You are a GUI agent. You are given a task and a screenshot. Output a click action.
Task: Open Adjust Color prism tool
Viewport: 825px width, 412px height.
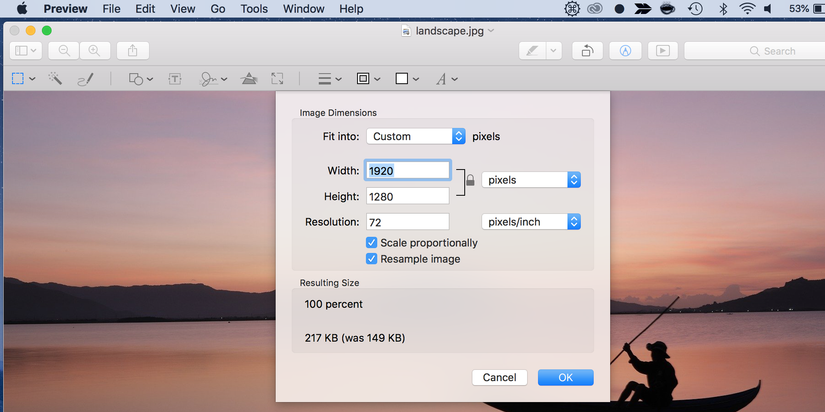click(249, 79)
